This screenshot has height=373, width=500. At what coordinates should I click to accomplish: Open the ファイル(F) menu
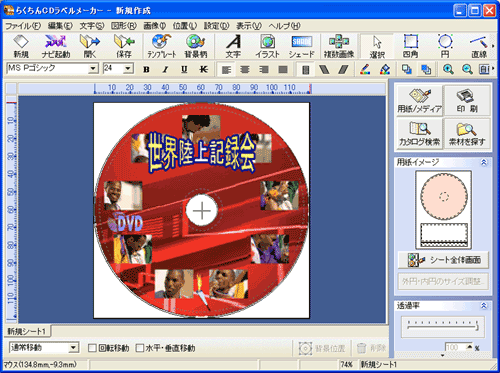(x=23, y=26)
